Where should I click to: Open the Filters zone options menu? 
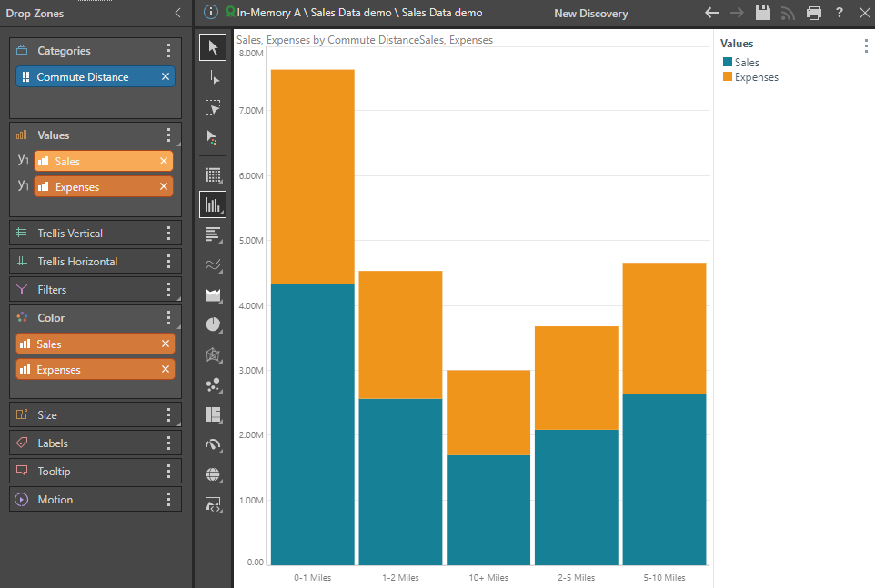pyautogui.click(x=168, y=290)
